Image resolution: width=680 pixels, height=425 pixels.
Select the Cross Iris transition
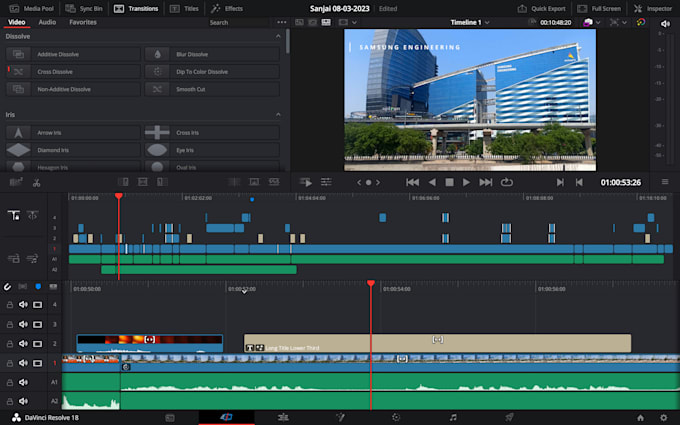click(212, 132)
